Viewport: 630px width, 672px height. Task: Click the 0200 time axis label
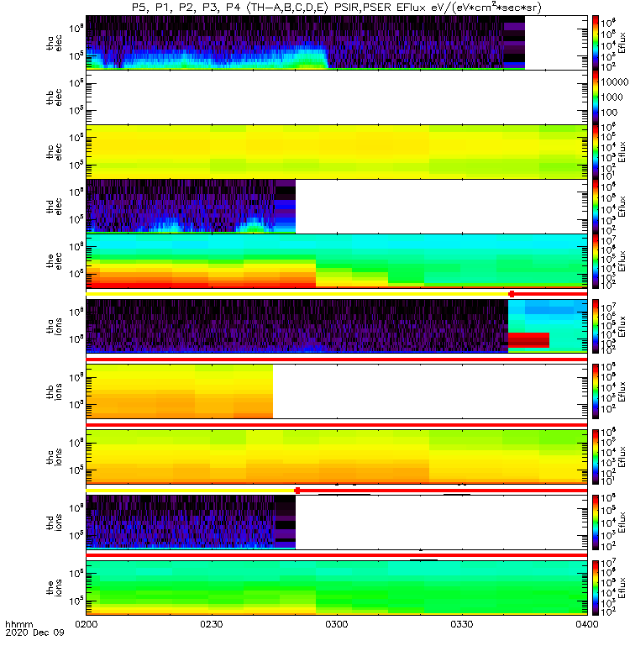(x=87, y=624)
